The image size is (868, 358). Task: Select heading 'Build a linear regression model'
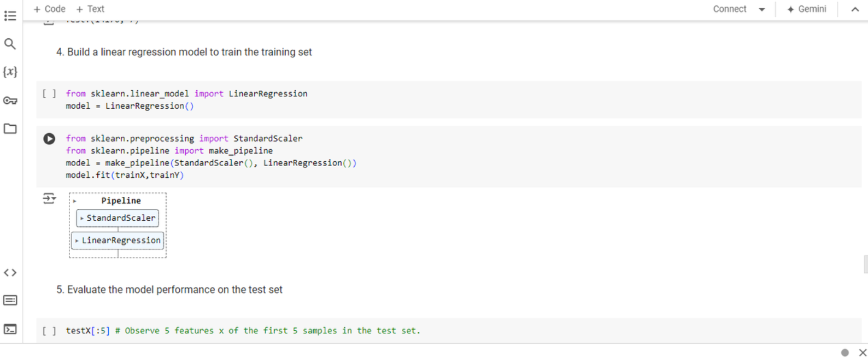tap(184, 52)
